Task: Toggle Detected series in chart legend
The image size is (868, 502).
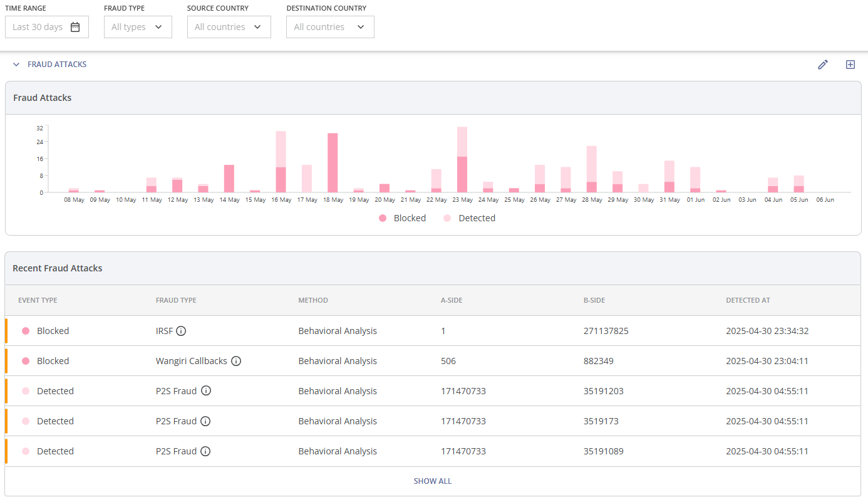Action: coord(469,218)
